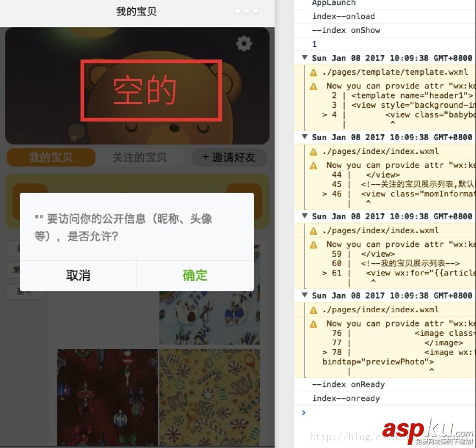Open the dark red ornaments pattern photo
This screenshot has height=448, width=476.
click(x=107, y=397)
